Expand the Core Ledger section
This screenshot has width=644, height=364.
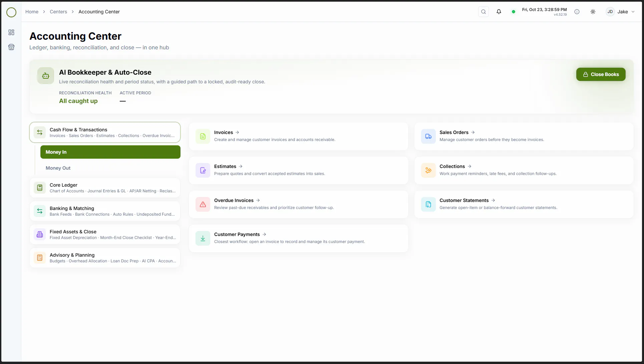tap(105, 188)
